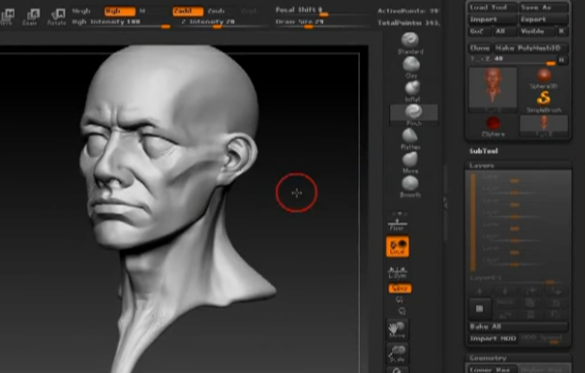Click the Move canvas navigation button
The width and height of the screenshot is (585, 373).
tap(397, 330)
